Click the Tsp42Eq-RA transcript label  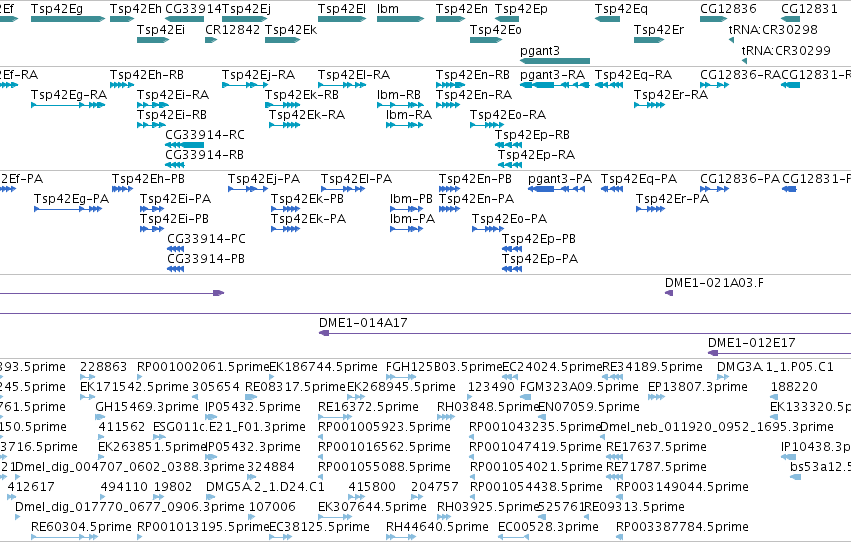pyautogui.click(x=633, y=75)
